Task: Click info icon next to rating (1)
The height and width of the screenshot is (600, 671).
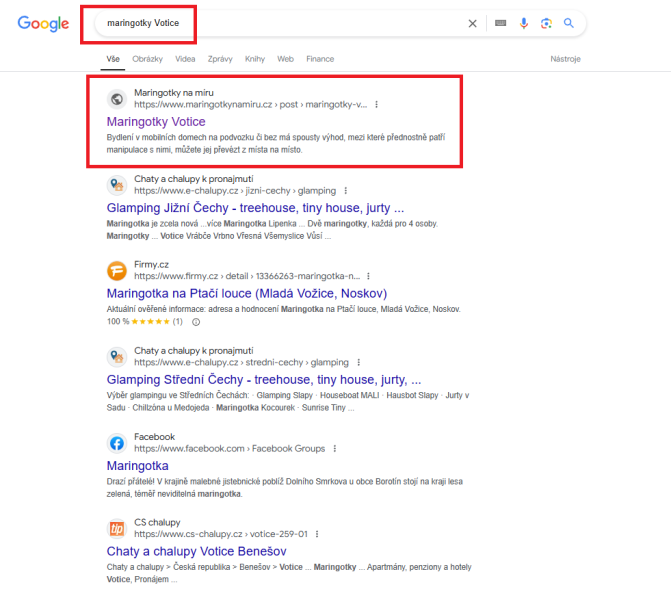Action: pyautogui.click(x=196, y=322)
